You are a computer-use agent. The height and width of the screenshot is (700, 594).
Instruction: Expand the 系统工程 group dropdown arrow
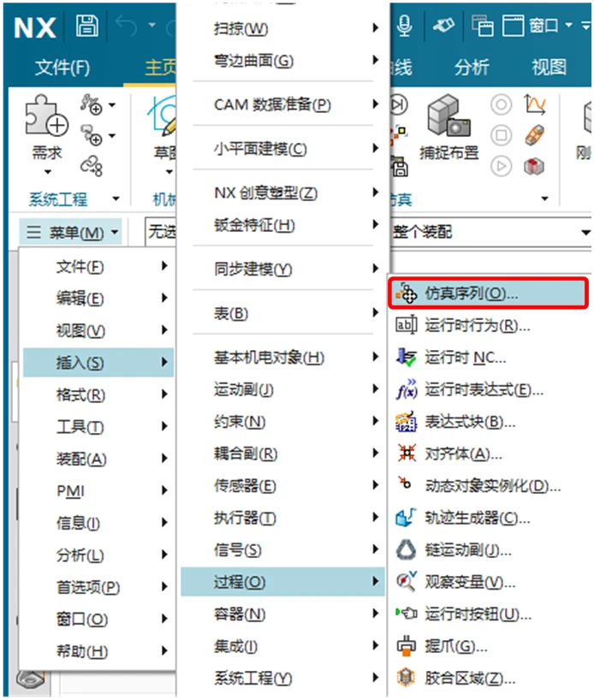(x=116, y=199)
